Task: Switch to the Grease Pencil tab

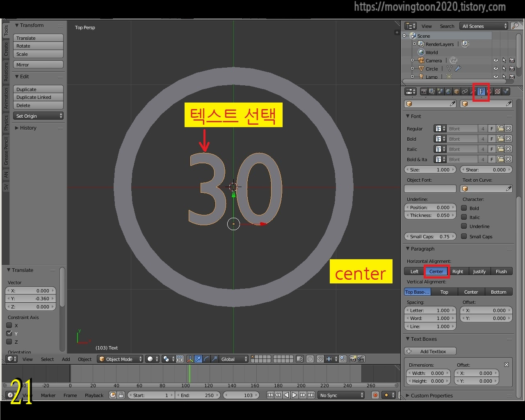Action: (x=6, y=151)
